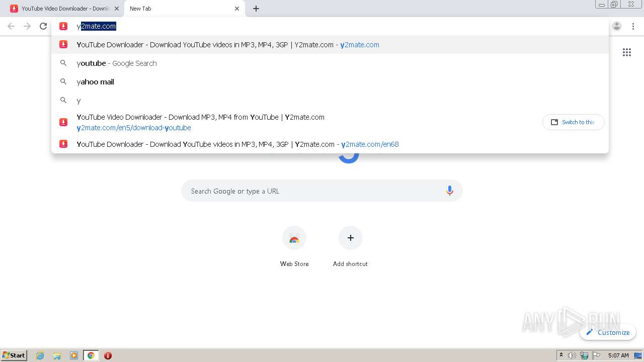The width and height of the screenshot is (644, 362).
Task: Open Windows Explorer folder in taskbar
Action: click(x=57, y=355)
